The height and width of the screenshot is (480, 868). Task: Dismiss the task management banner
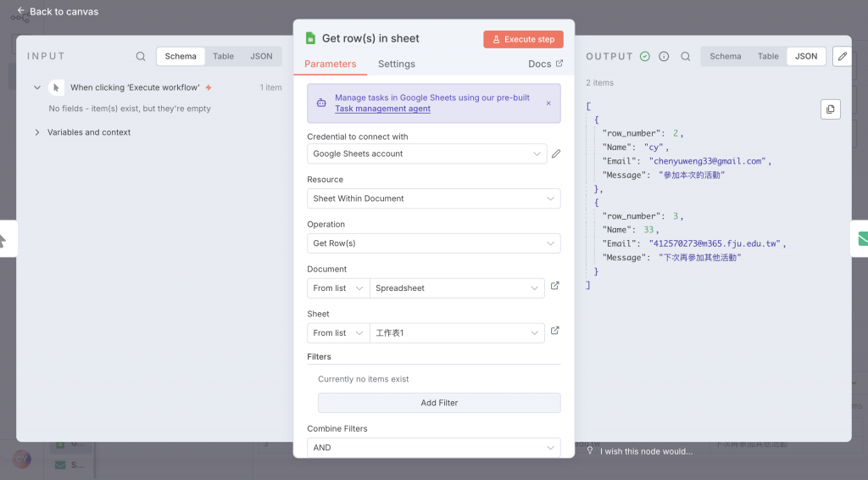point(548,103)
